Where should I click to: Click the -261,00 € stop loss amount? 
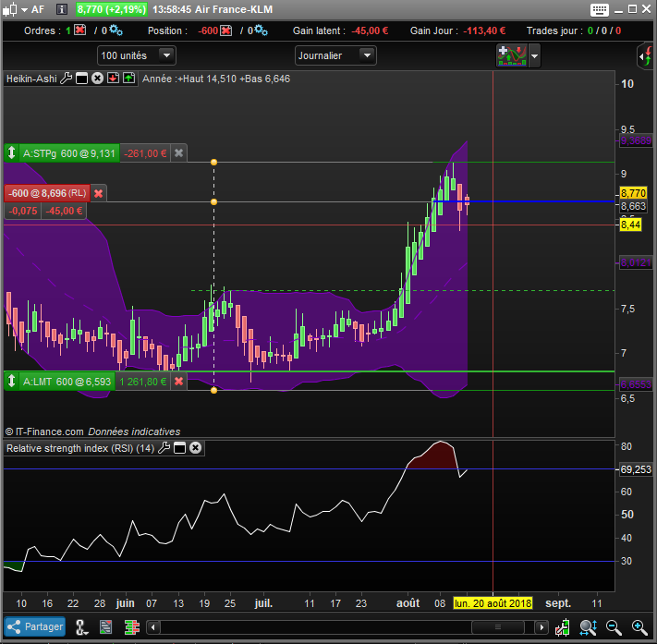pyautogui.click(x=145, y=153)
